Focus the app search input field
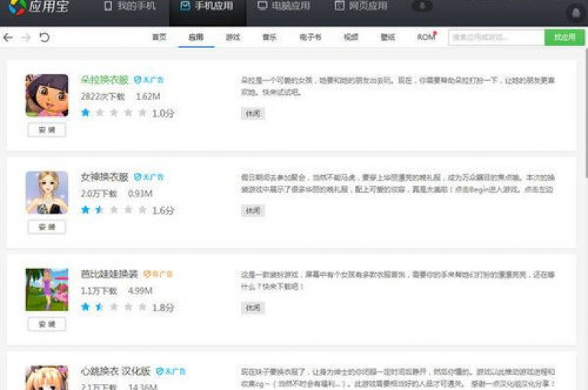588x390 pixels. click(496, 37)
